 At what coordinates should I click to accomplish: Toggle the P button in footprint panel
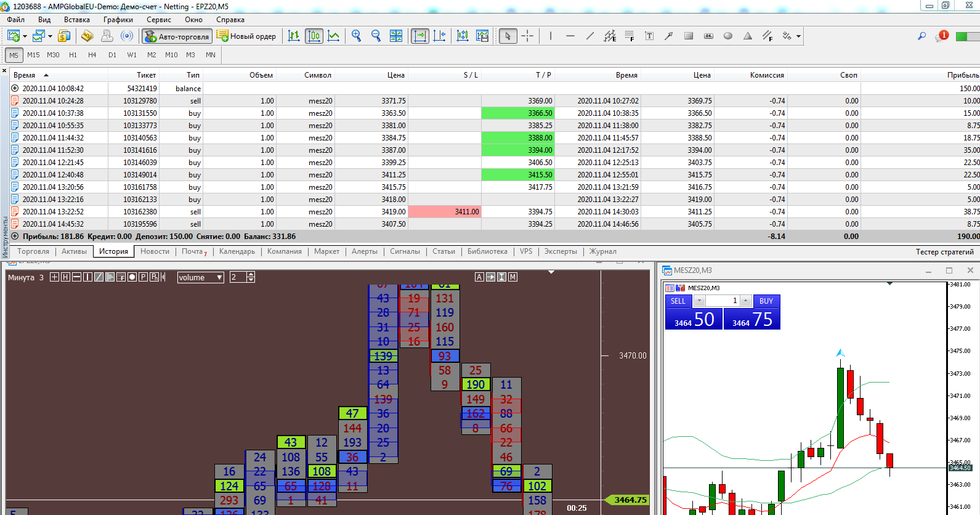[x=143, y=277]
